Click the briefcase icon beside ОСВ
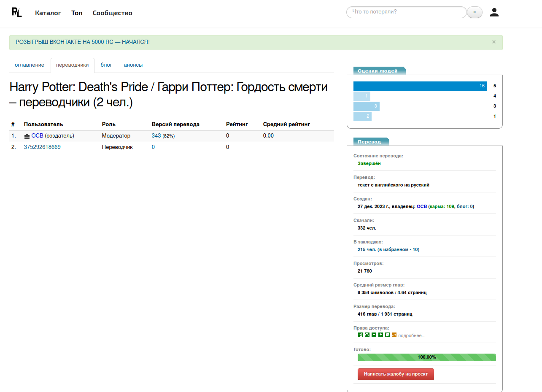Screen dimensions: 542x392 (27, 136)
